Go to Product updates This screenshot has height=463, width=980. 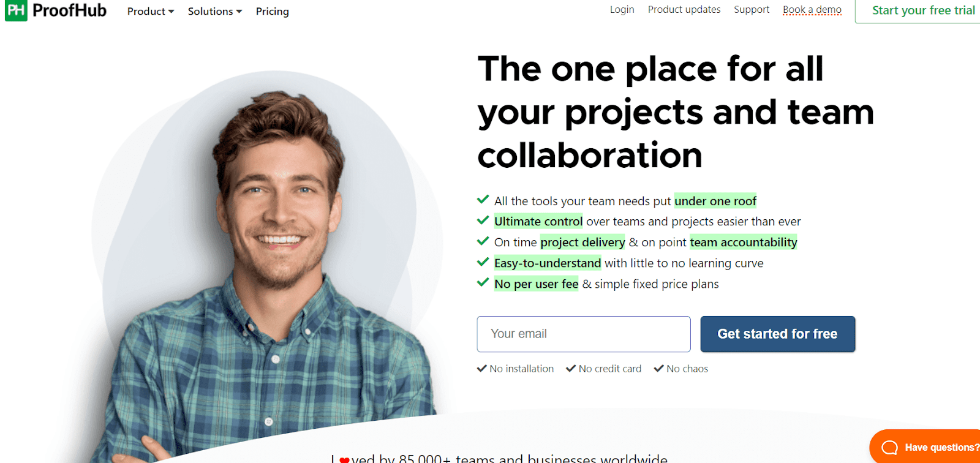[x=684, y=10]
